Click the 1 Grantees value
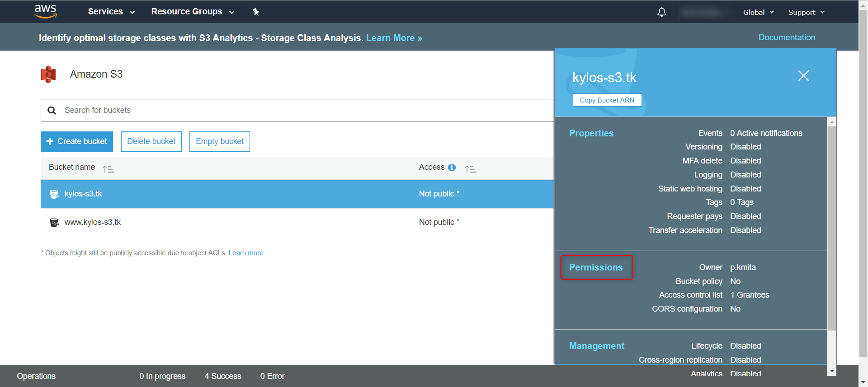This screenshot has height=387, width=868. [750, 295]
